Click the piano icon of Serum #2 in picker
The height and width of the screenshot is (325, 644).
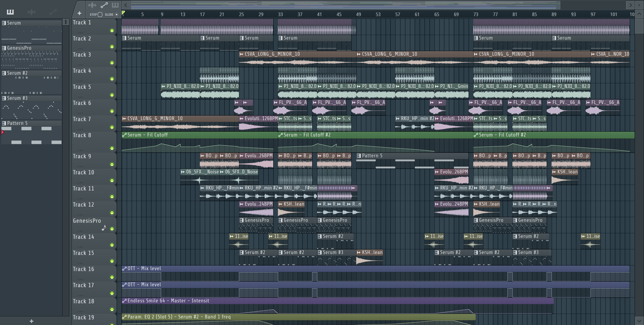coord(4,73)
